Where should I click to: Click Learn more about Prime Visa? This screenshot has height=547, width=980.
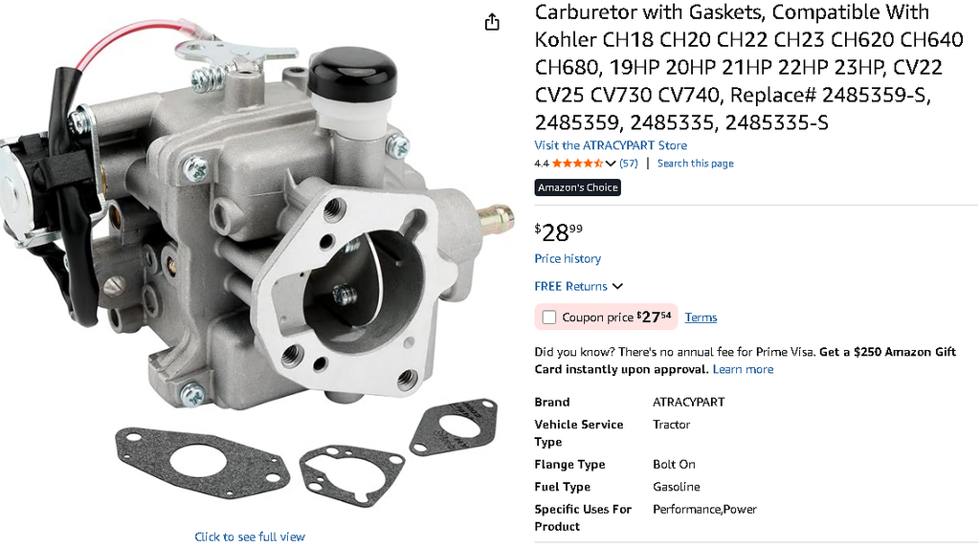[x=743, y=369]
